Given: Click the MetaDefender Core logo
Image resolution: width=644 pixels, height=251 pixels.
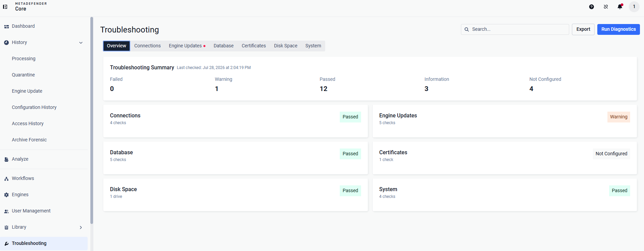Looking at the screenshot, I should click(x=31, y=6).
